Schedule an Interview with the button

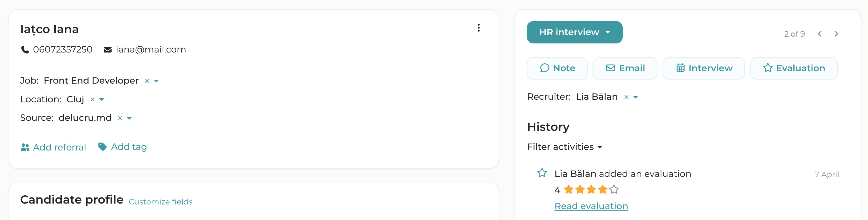704,68
